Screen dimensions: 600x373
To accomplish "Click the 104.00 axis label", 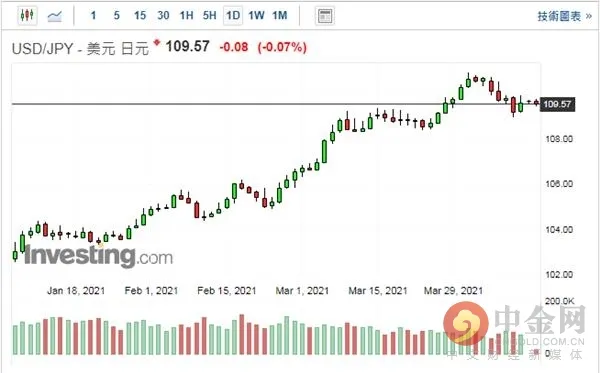I will pyautogui.click(x=559, y=230).
